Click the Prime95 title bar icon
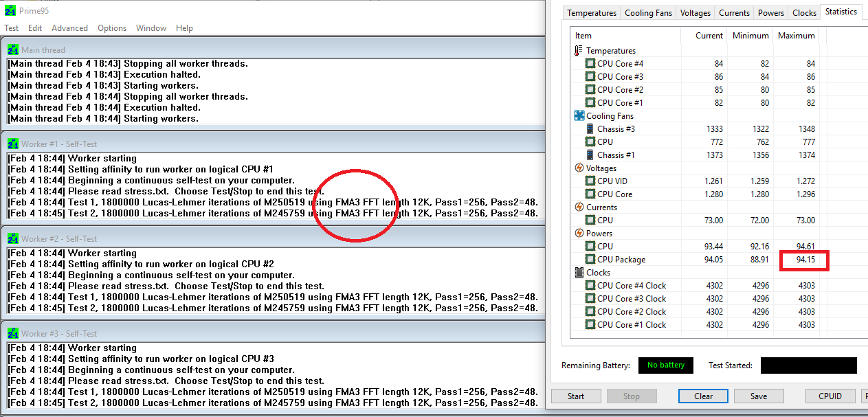Viewport: 868px width, 417px height. [10, 10]
